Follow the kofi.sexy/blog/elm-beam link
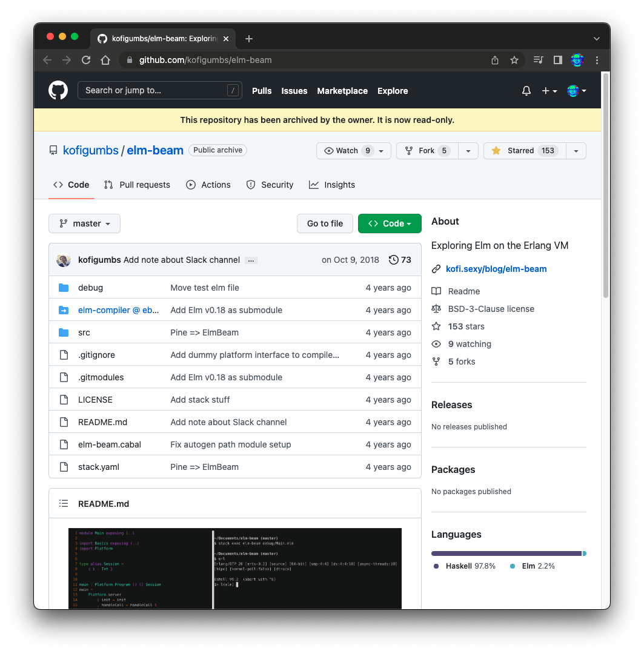644x654 pixels. (x=497, y=269)
